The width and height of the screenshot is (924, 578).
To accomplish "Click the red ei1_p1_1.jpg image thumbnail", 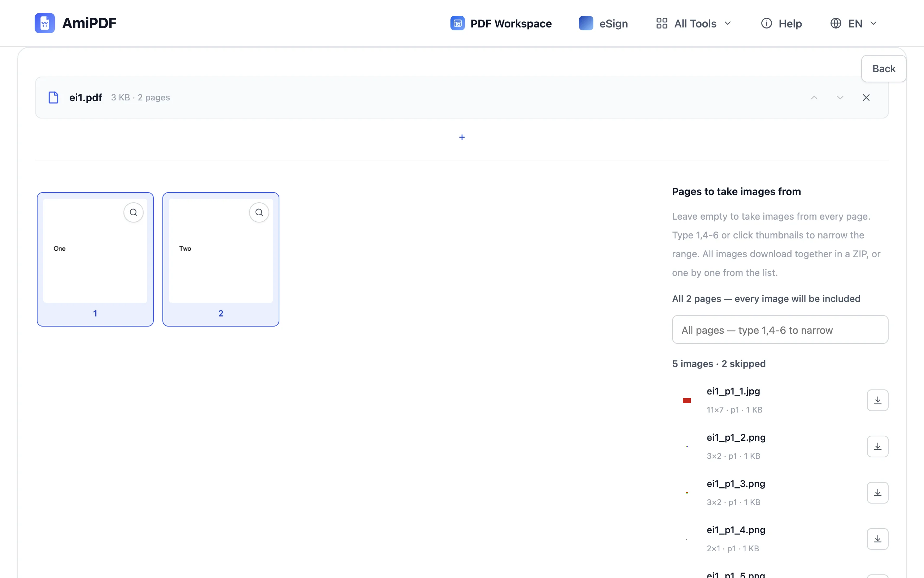I will 687,401.
